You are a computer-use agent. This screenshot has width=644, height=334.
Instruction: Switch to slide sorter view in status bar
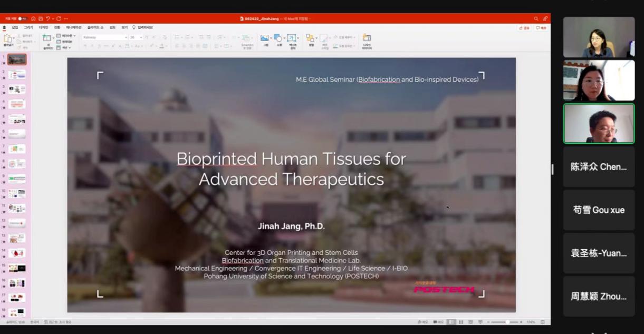point(461,322)
